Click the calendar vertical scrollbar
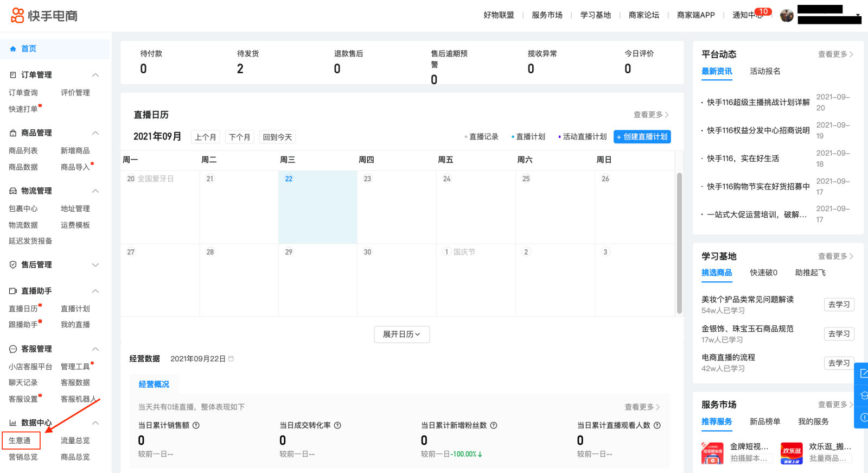868x473 pixels. click(x=679, y=243)
